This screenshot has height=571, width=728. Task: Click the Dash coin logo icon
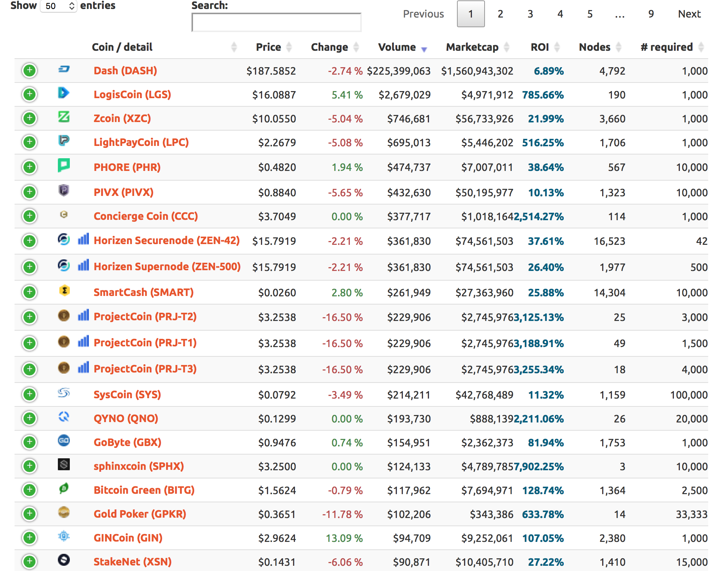tap(64, 69)
